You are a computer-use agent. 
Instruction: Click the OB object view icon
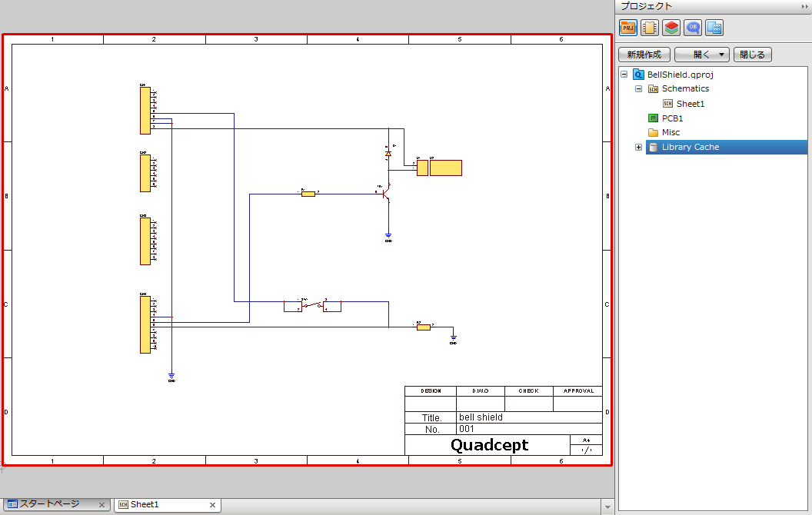click(x=692, y=27)
